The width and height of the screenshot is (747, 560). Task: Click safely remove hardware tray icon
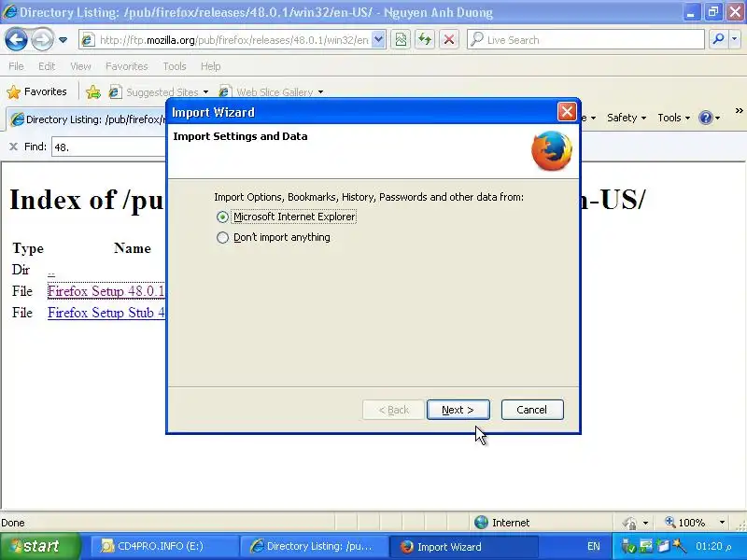point(628,547)
